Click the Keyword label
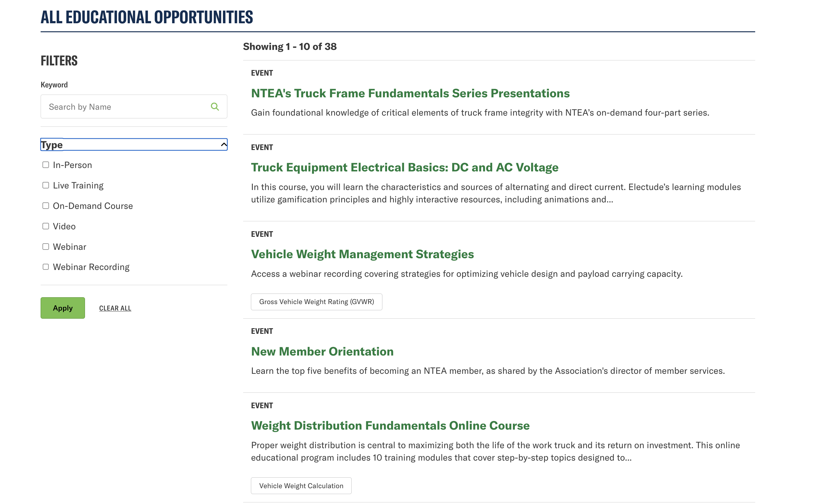820x504 pixels. click(54, 85)
